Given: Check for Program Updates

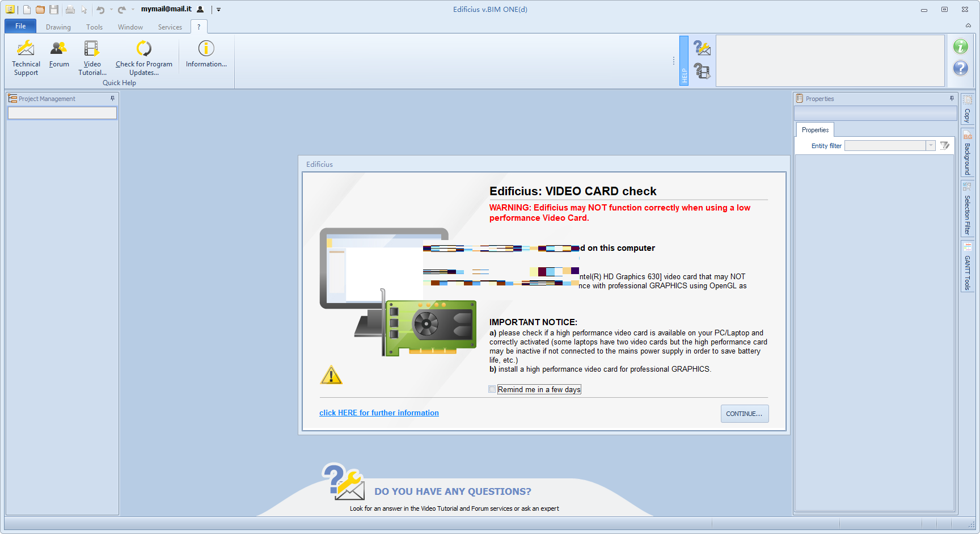Looking at the screenshot, I should (144, 58).
